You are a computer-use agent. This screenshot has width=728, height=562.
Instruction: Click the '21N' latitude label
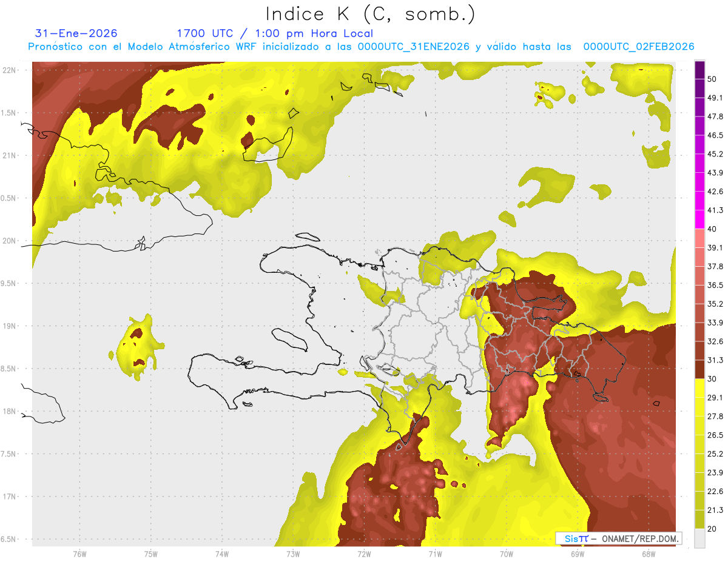pos(10,155)
